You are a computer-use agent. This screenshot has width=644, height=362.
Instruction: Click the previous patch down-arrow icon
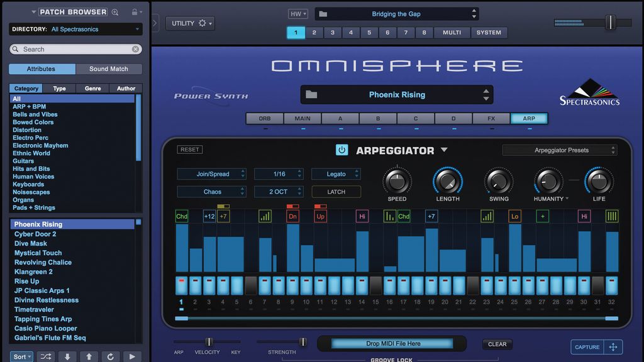67,356
